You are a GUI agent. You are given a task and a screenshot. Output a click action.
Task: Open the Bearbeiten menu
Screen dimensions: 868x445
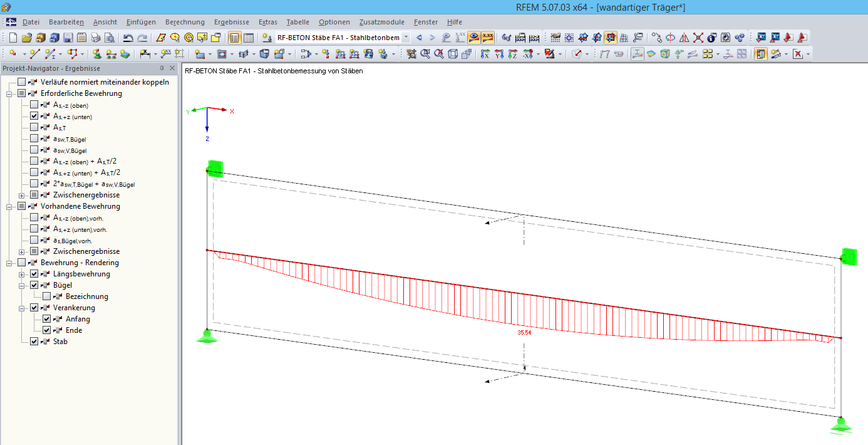tap(66, 22)
